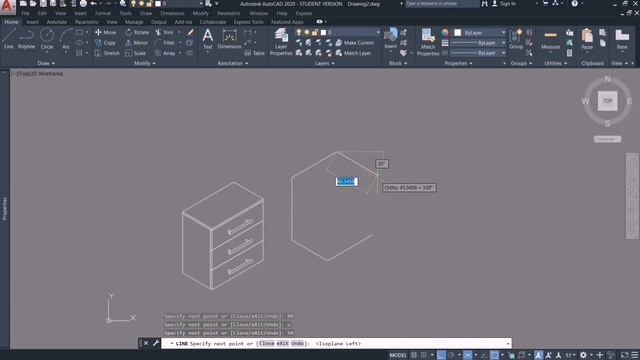Screen dimensions: 640x360
Task: Click Make Current layer button
Action: [x=355, y=42]
